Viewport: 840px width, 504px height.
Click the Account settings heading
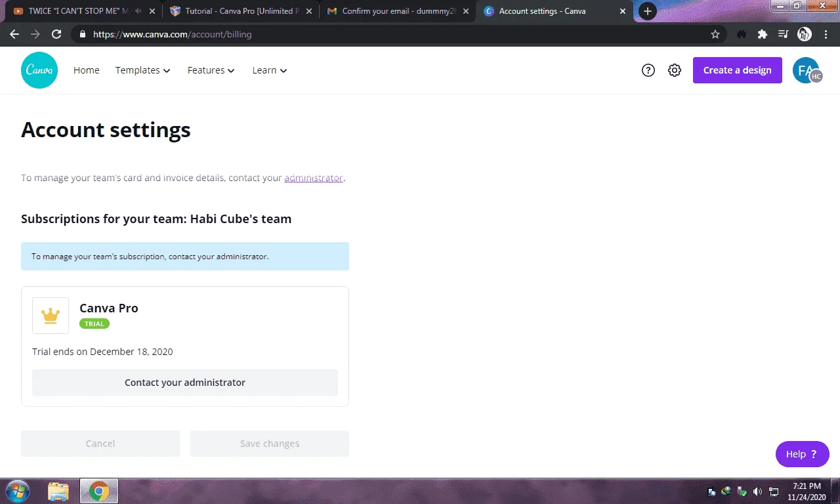pos(106,130)
